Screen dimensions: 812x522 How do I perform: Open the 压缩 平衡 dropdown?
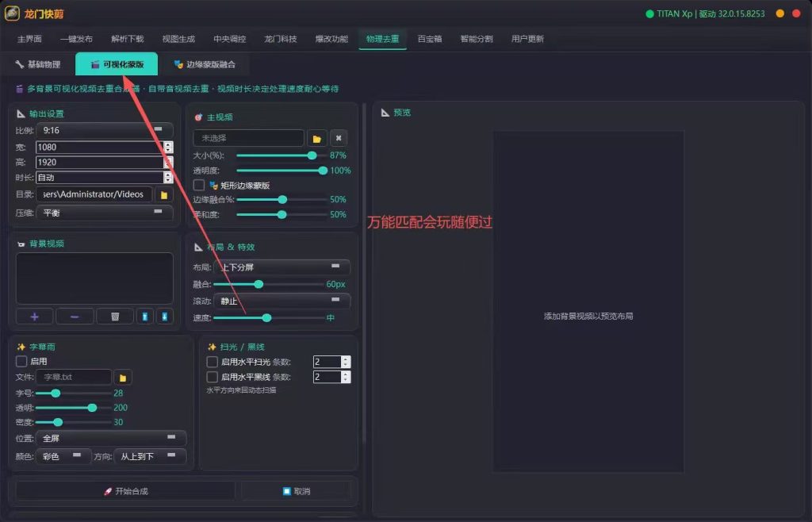click(x=105, y=213)
